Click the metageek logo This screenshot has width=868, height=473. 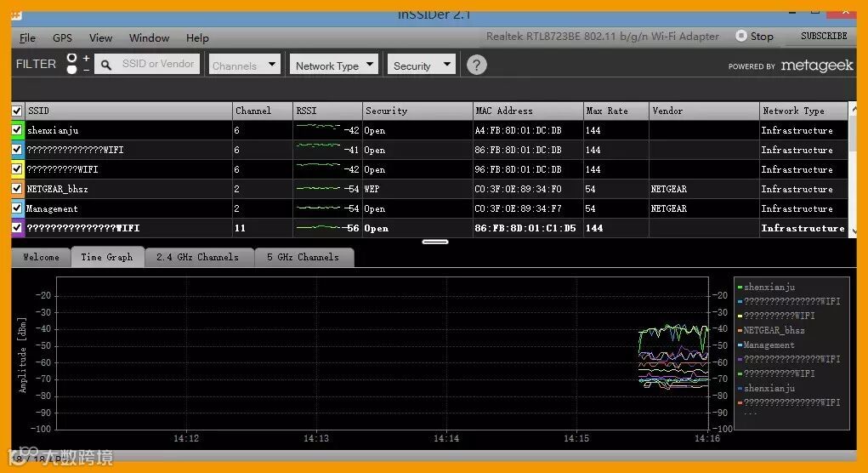click(x=817, y=66)
